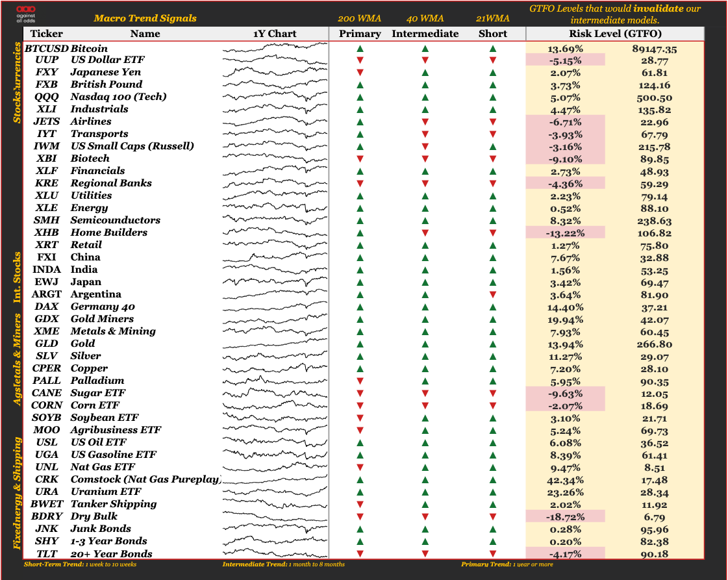Click the 40 WMA label
Viewport: 728px width, 580px height.
coord(425,19)
